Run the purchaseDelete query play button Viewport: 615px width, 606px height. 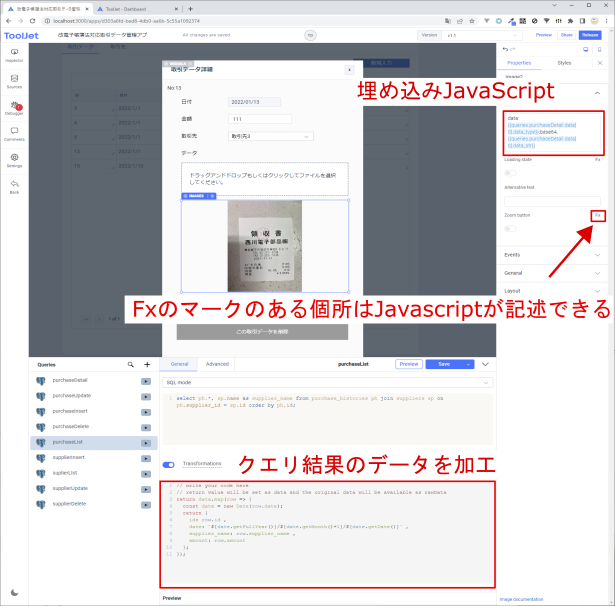(146, 428)
